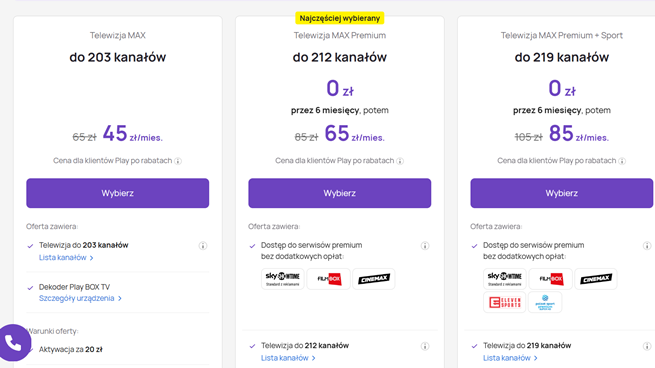The width and height of the screenshot is (655, 368).
Task: Click FilmBox logo in MAX Premium plan
Action: (329, 279)
